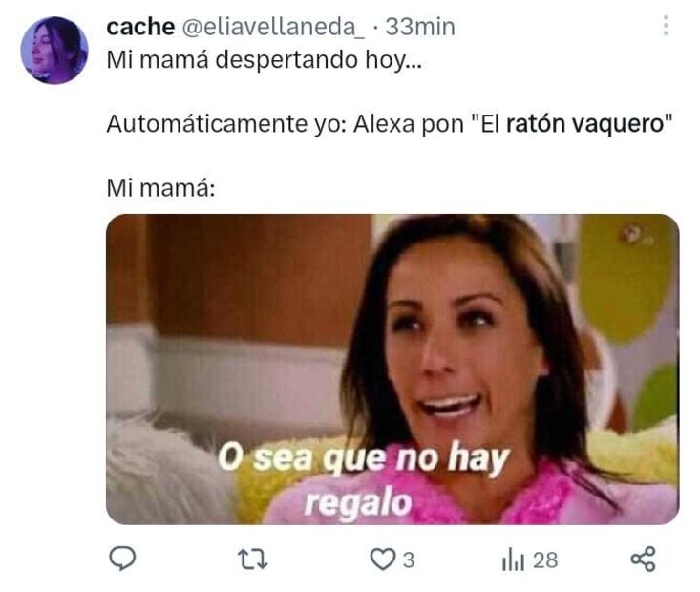Open the @eliavellaneda_ handle link
The width and height of the screenshot is (700, 592).
273,27
